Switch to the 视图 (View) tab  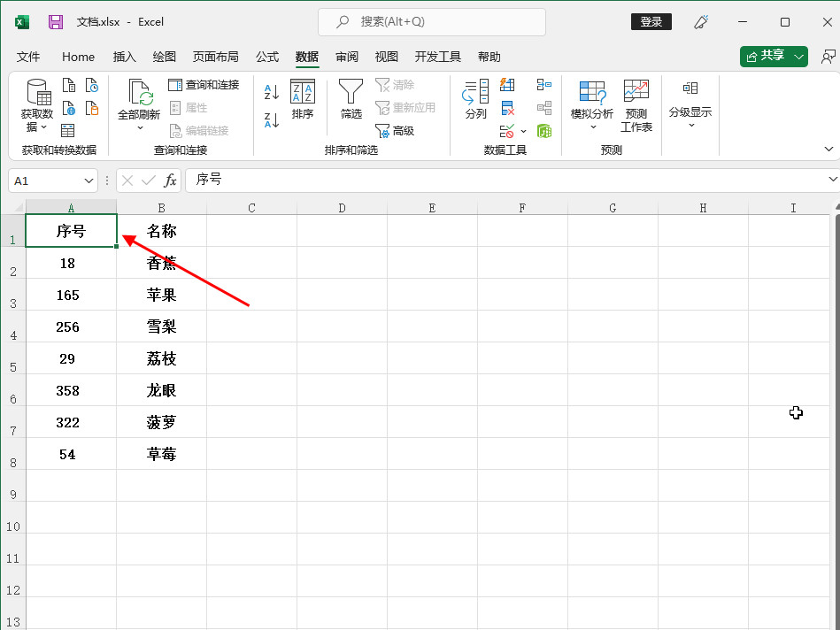[x=386, y=57]
